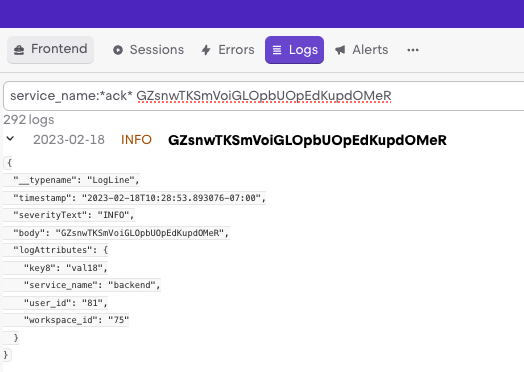The width and height of the screenshot is (524, 372).
Task: Select the Logs tab
Action: (x=294, y=50)
